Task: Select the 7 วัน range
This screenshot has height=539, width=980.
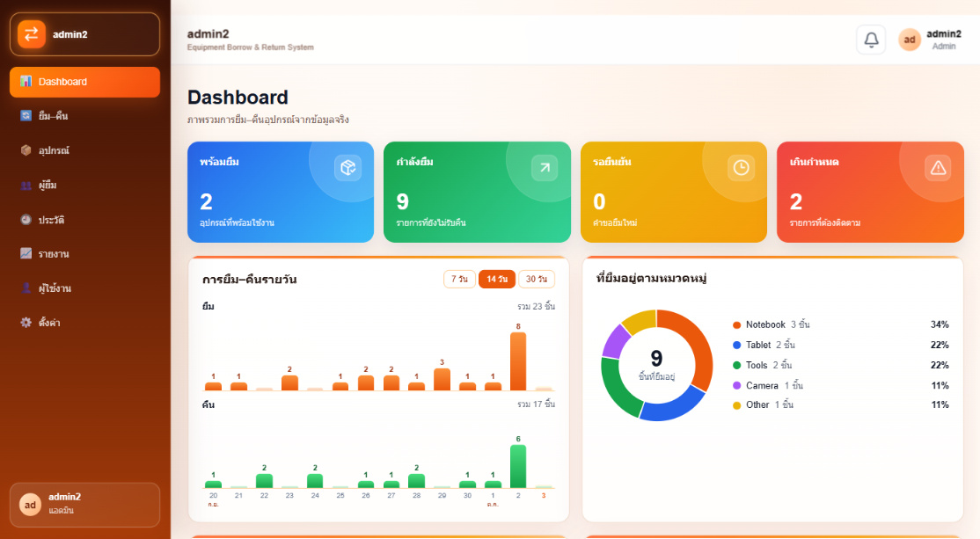Action: pyautogui.click(x=459, y=280)
